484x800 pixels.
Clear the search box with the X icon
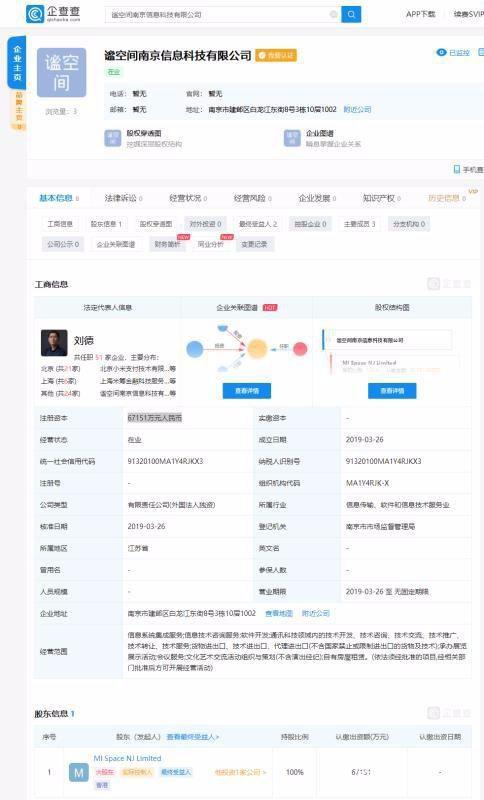[x=334, y=14]
